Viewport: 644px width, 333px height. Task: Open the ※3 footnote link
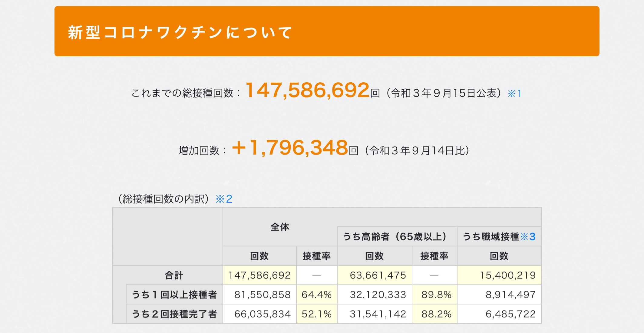528,236
